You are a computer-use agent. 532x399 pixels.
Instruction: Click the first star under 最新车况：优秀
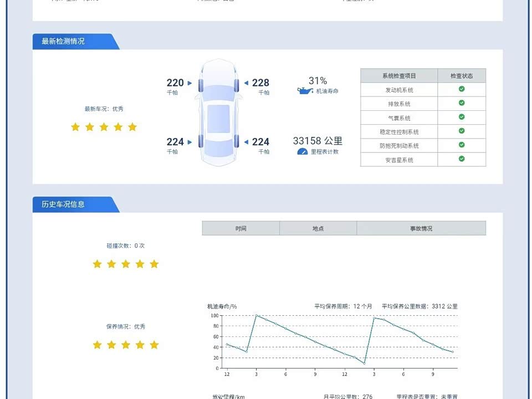(x=75, y=127)
